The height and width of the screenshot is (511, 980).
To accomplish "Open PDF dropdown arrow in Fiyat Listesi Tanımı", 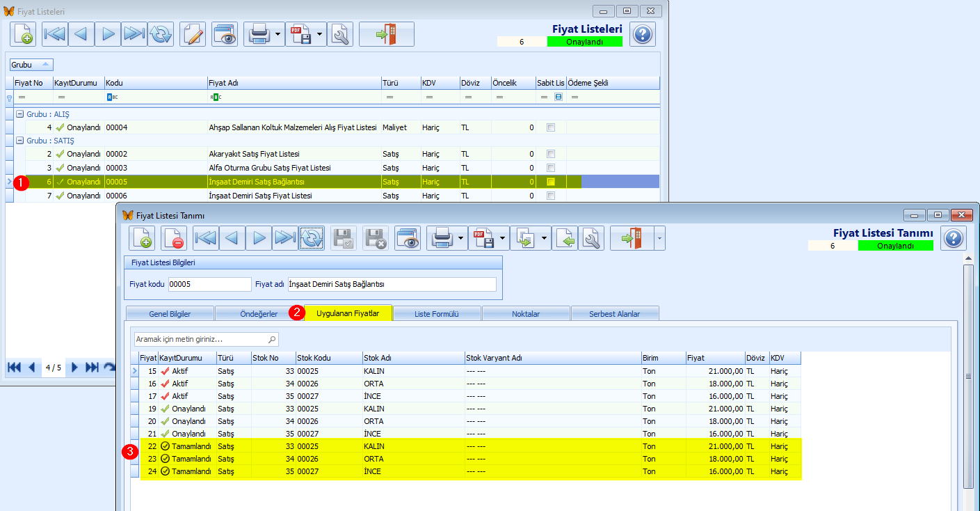I will (x=503, y=238).
